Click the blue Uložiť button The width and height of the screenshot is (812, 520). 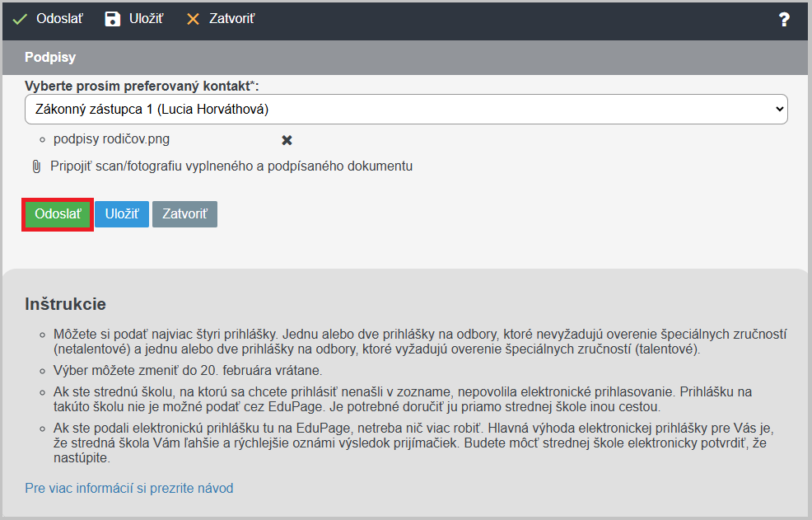pos(122,214)
